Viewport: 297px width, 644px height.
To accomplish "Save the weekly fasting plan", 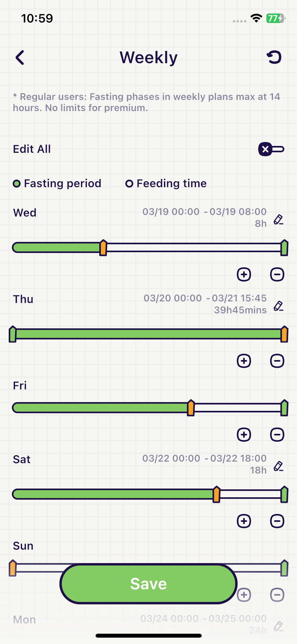I will [x=148, y=584].
